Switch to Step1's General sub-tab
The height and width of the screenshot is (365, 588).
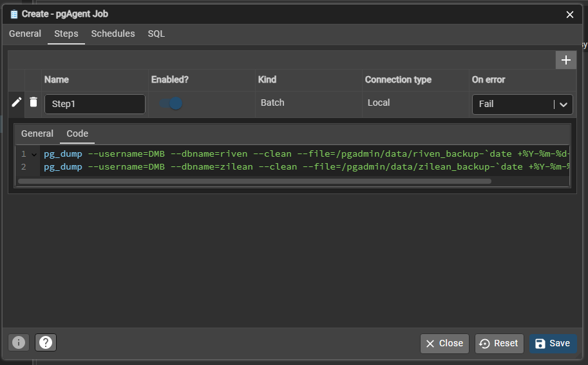click(37, 133)
